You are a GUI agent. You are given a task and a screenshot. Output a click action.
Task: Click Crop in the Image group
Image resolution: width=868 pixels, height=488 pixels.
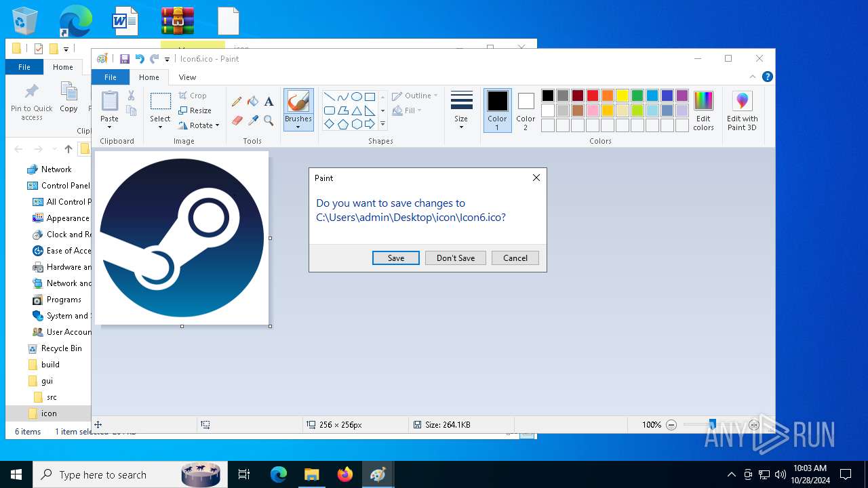click(193, 96)
